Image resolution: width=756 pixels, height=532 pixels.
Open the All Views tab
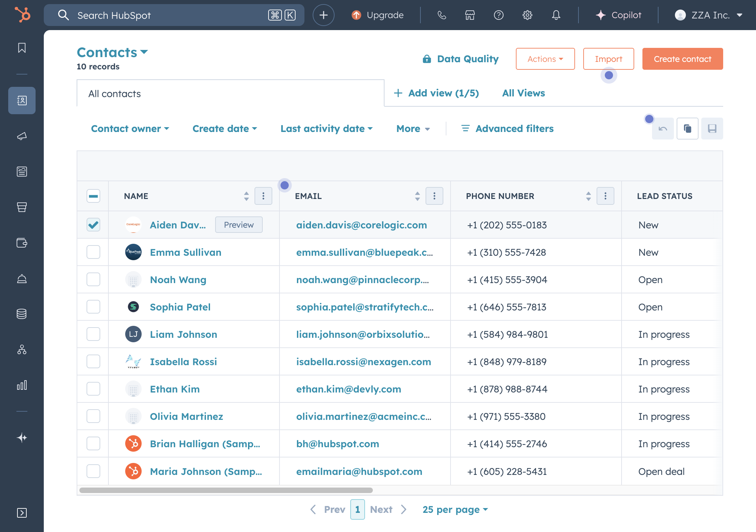pyautogui.click(x=523, y=93)
